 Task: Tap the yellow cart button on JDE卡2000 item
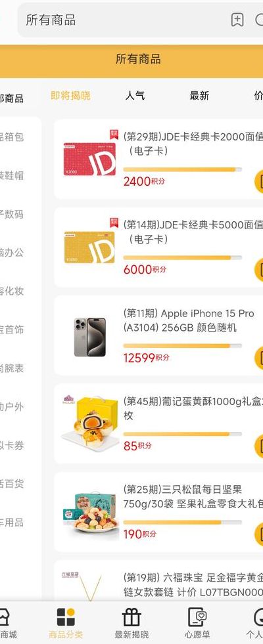tap(259, 181)
